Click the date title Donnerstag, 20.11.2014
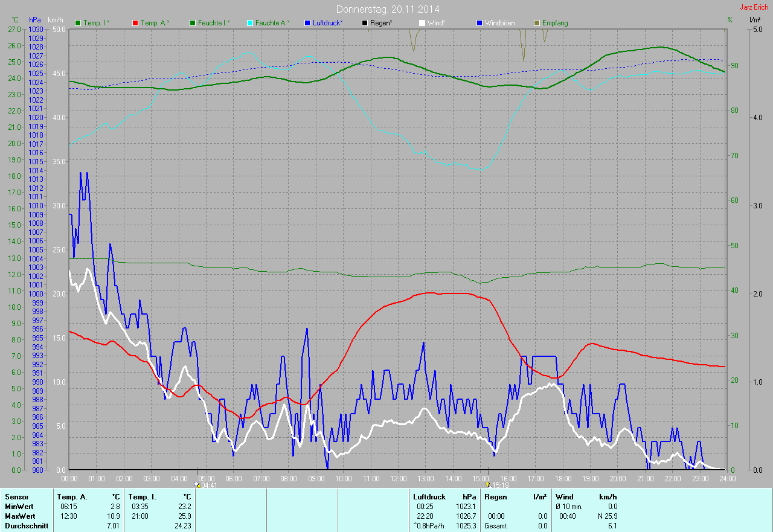Viewport: 773px width, 532px height. pyautogui.click(x=387, y=9)
